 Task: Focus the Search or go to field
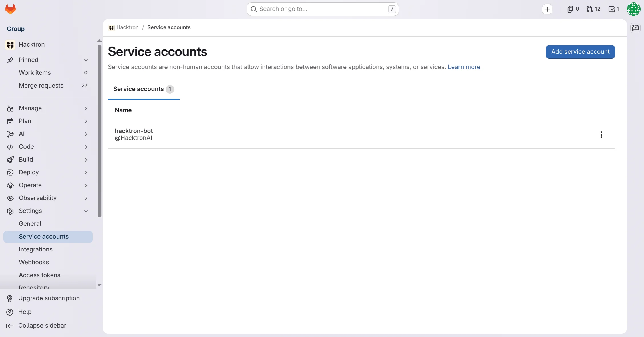point(323,9)
